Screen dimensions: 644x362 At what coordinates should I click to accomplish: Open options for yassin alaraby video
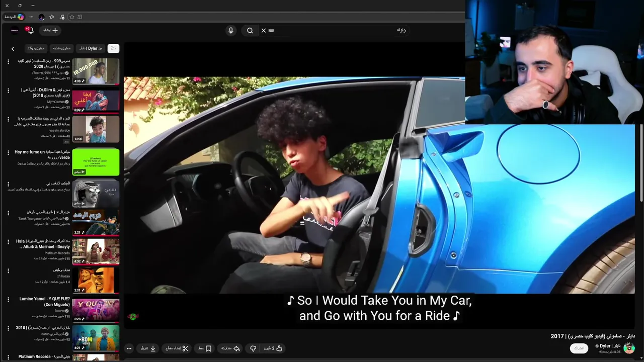(x=8, y=119)
